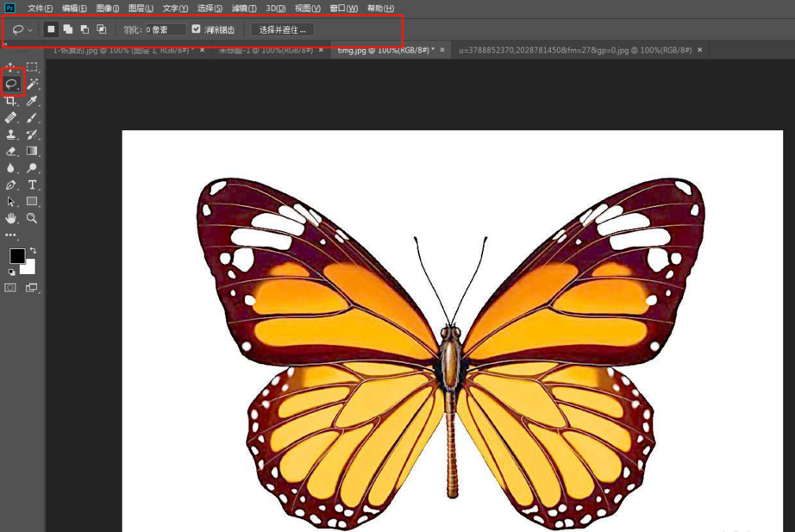Choose the Eraser tool
The image size is (795, 532).
[11, 151]
